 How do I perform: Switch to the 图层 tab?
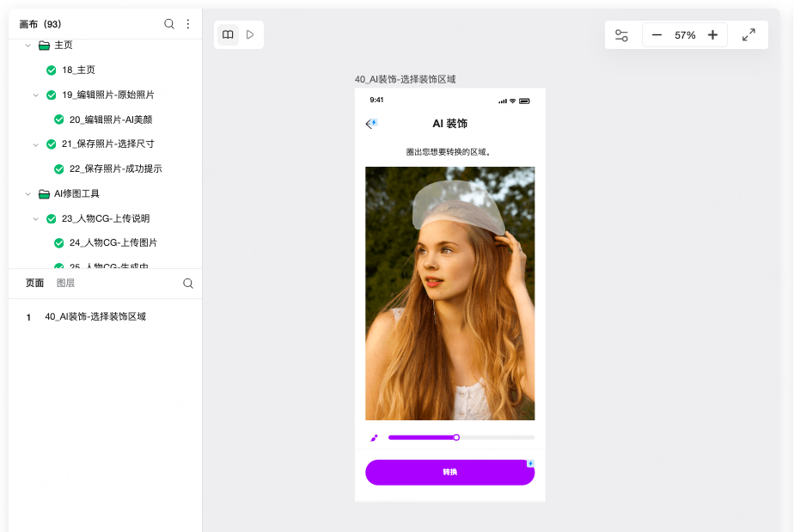66,283
